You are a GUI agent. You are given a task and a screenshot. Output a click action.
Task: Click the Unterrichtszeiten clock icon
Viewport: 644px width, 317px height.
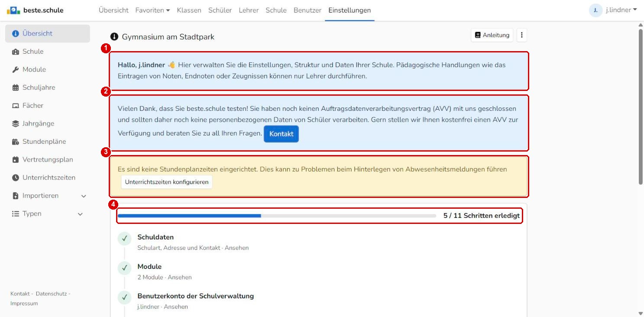point(16,178)
